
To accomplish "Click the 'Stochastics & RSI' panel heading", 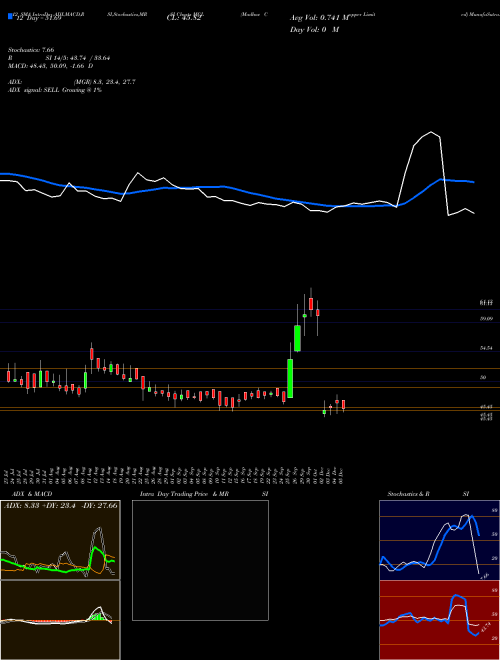I will point(428,494).
